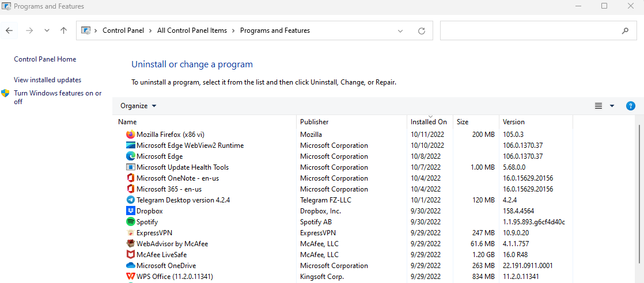Click the Mozilla Firefox program icon
Viewport: 644px width, 283px height.
[130, 135]
